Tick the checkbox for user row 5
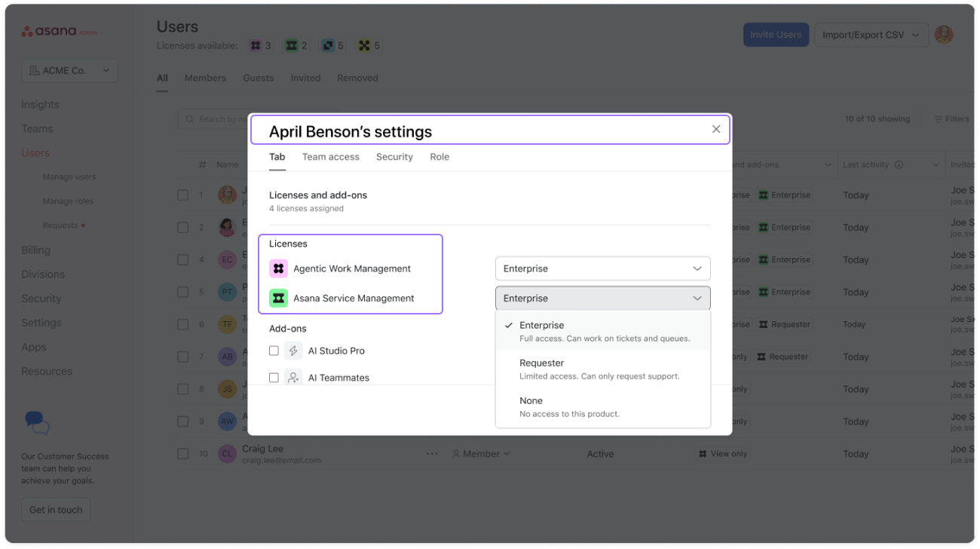This screenshot has width=980, height=549. (x=183, y=292)
